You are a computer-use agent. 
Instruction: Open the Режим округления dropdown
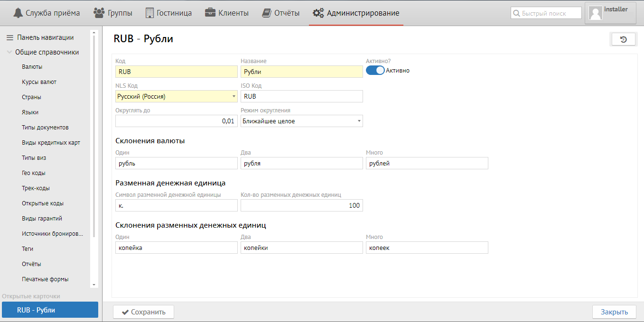click(x=359, y=121)
